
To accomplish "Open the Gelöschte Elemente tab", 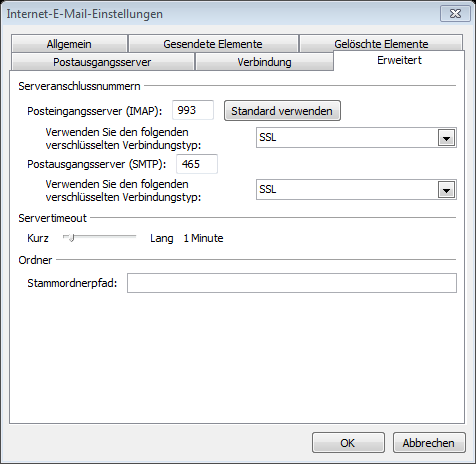I will [x=381, y=43].
